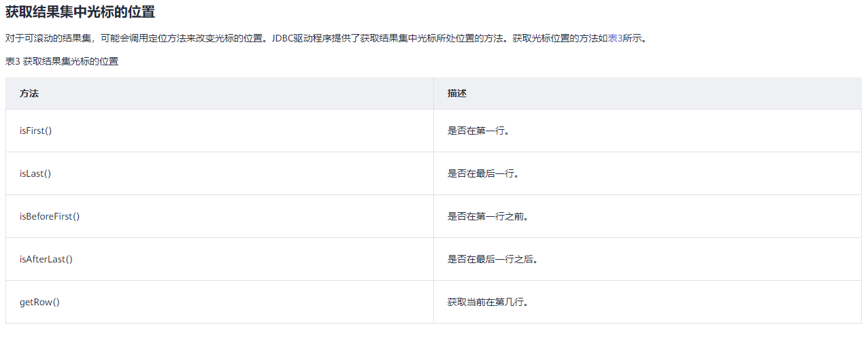Click the phrase 对于可滚动的结果集 starting the paragraph
The height and width of the screenshot is (342, 868).
coord(47,38)
